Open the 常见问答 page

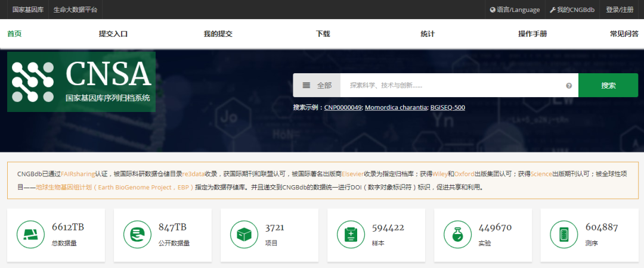coord(624,34)
